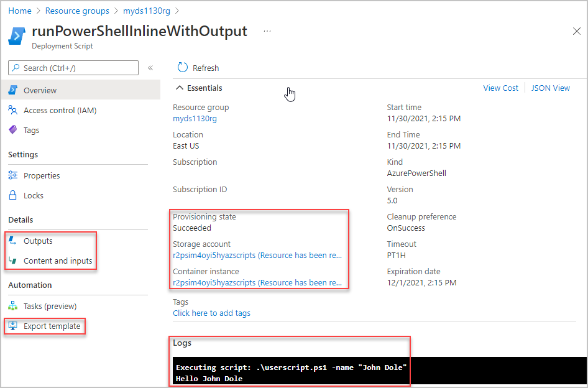Viewport: 588px width, 388px height.
Task: Click here to add tags
Action: 212,313
